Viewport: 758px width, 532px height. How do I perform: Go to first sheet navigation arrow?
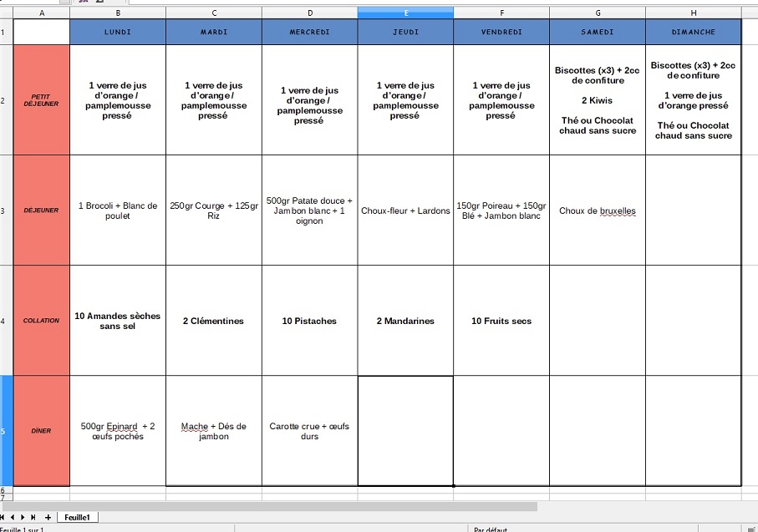[3, 517]
